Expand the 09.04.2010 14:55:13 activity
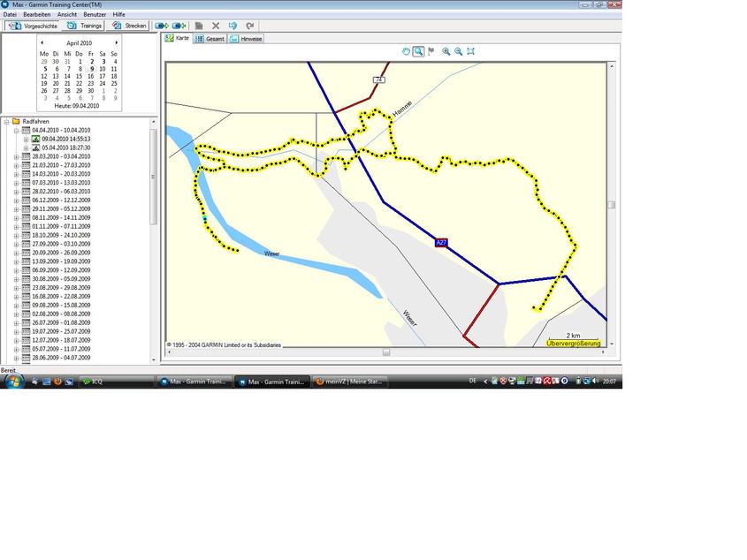 click(26, 139)
